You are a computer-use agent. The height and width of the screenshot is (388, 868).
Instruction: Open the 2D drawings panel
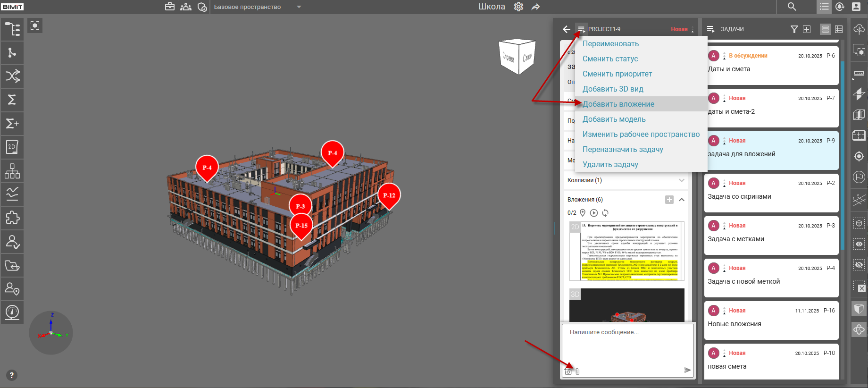tap(12, 147)
